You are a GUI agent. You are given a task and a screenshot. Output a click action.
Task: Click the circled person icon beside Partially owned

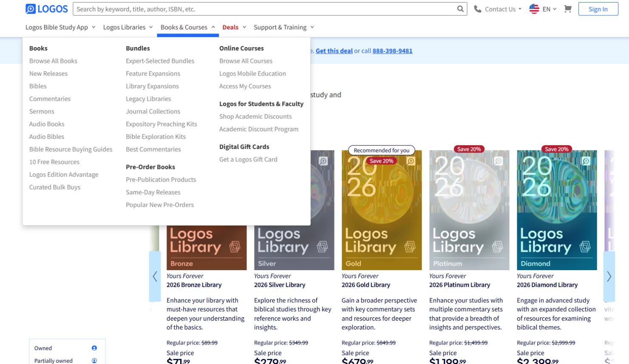pos(94,360)
